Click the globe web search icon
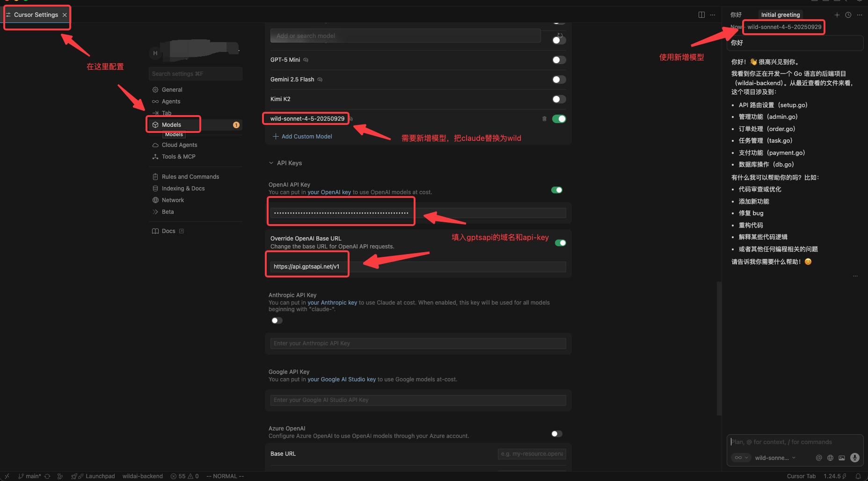The image size is (868, 481). point(830,458)
